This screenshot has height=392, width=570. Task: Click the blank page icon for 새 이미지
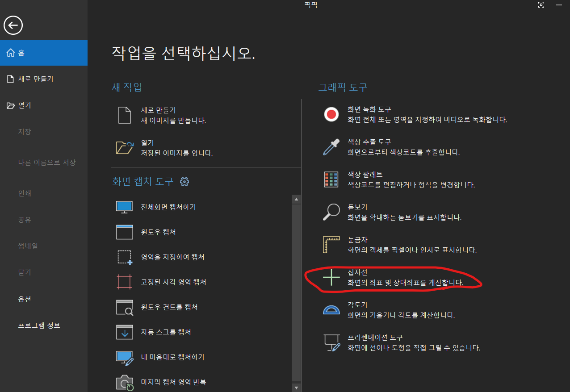pyautogui.click(x=125, y=115)
